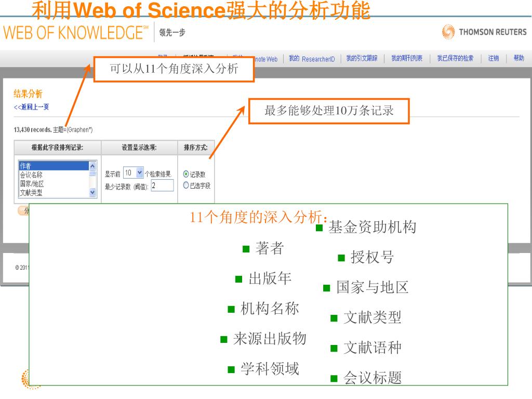
Task: Select 会议名称 in the field list
Action: (54, 175)
